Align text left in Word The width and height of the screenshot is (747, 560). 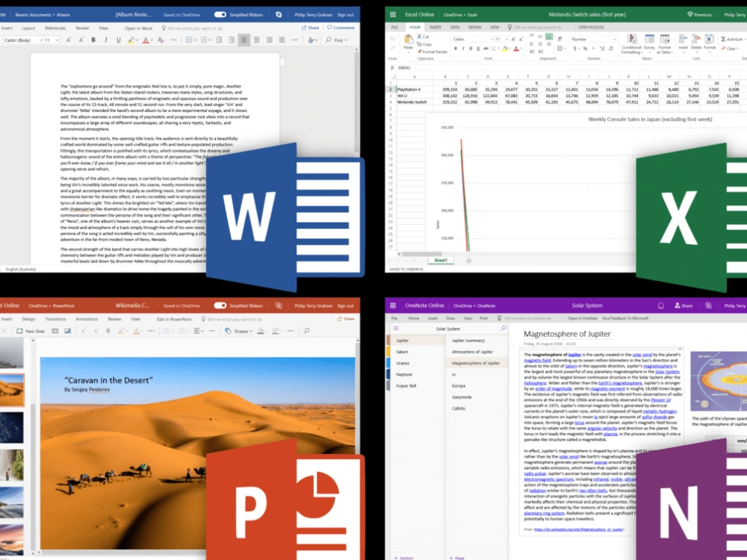244,40
